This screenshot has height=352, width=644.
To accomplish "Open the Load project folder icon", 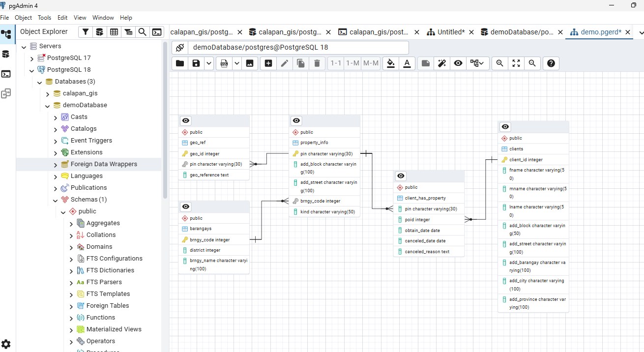I will [x=180, y=63].
